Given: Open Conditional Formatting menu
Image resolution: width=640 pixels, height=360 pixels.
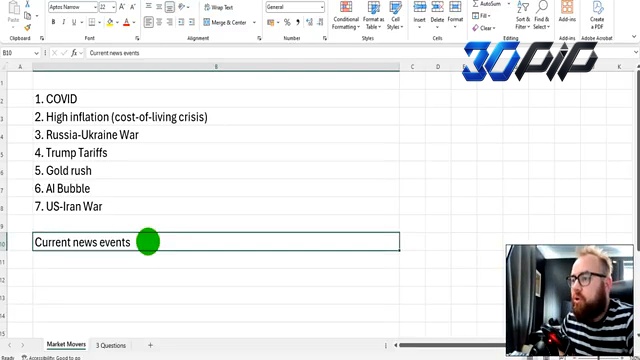Looking at the screenshot, I should click(x=346, y=16).
